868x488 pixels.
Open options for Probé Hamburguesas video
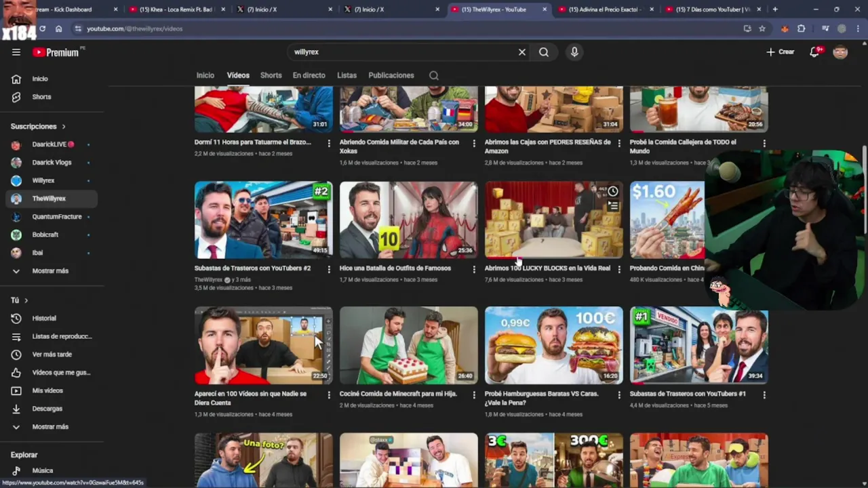(x=619, y=394)
